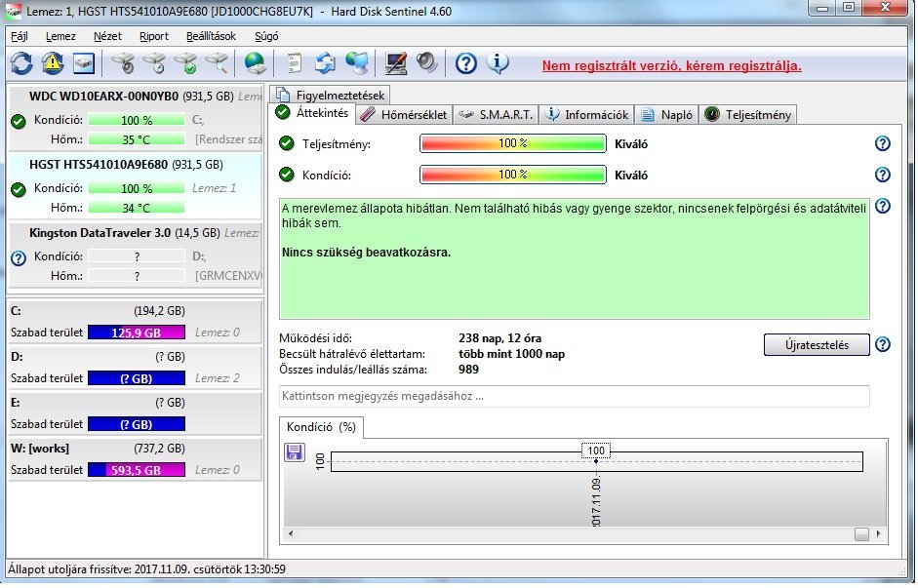This screenshot has height=588, width=918.
Task: Click the chart scrollbar right arrow
Action: pos(878,533)
